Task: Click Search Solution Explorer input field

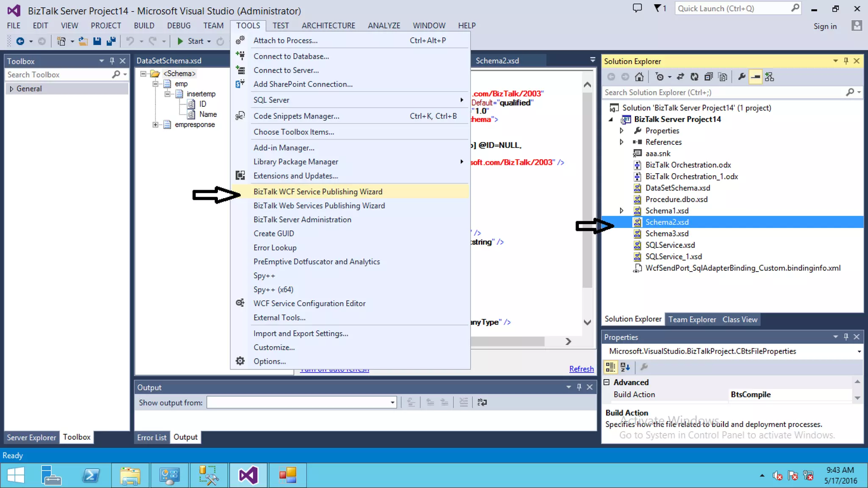Action: (724, 92)
